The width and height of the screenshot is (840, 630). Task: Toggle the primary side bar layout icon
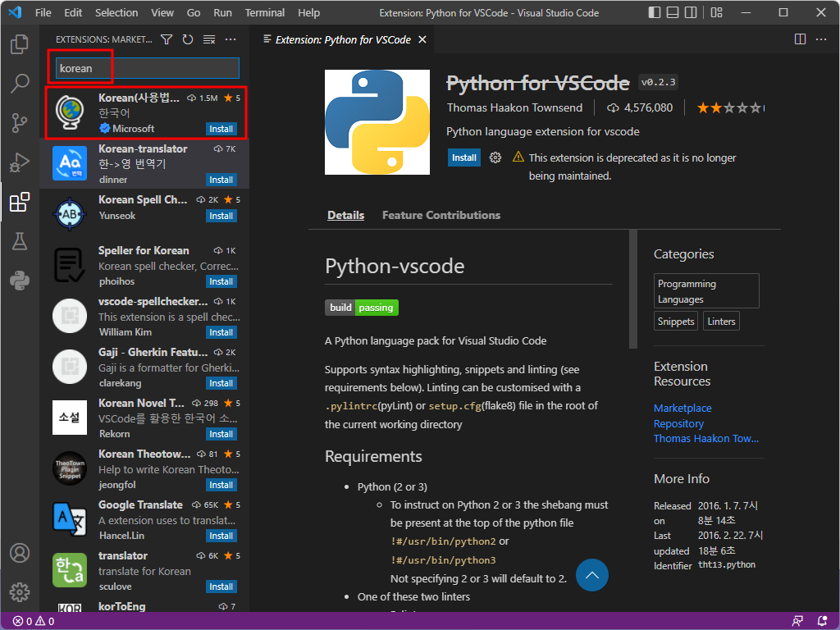[654, 12]
